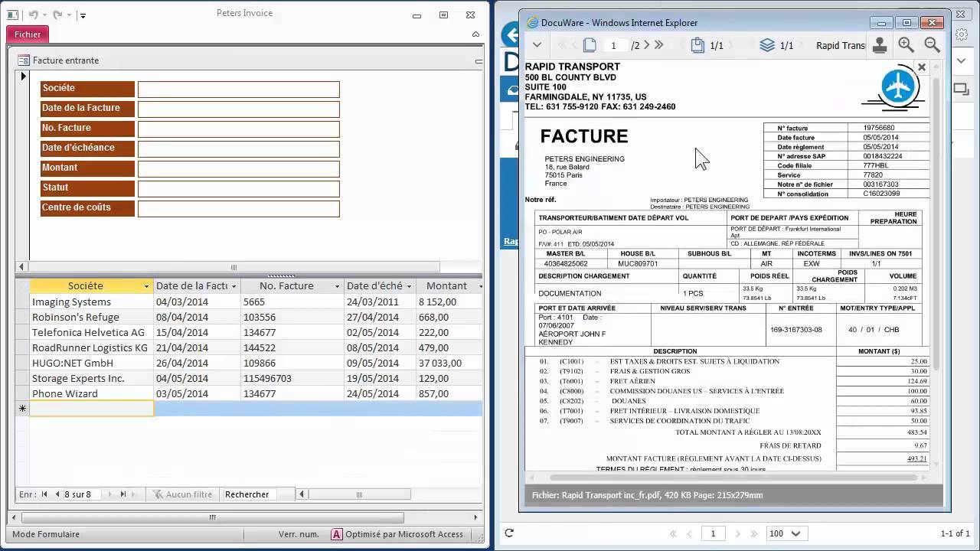Open the Fichier tab in Access
The image size is (980, 551).
(x=28, y=34)
